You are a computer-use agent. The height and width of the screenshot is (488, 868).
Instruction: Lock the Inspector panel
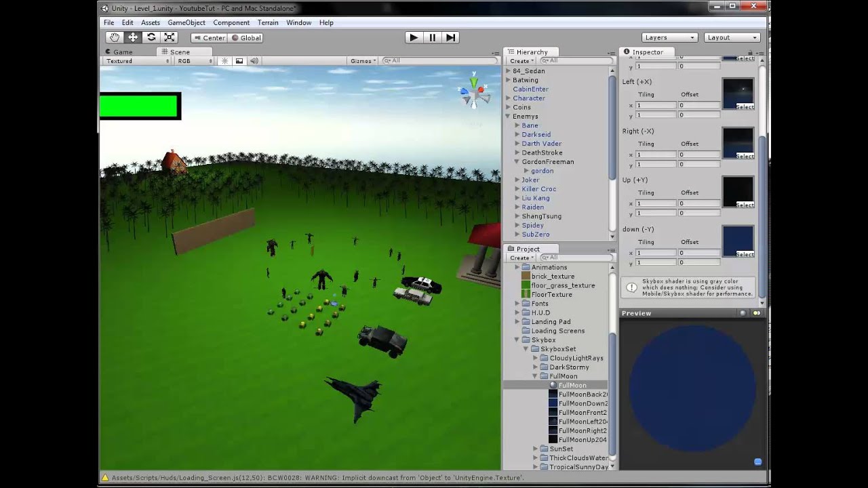coord(751,52)
